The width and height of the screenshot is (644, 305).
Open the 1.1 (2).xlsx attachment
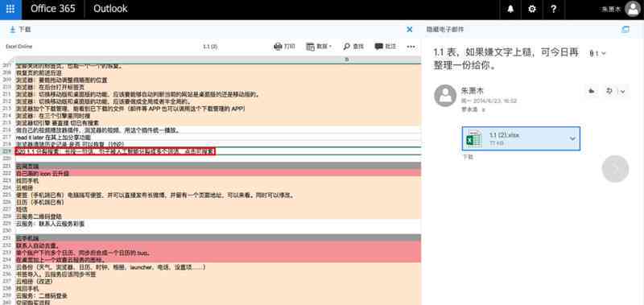(x=521, y=138)
